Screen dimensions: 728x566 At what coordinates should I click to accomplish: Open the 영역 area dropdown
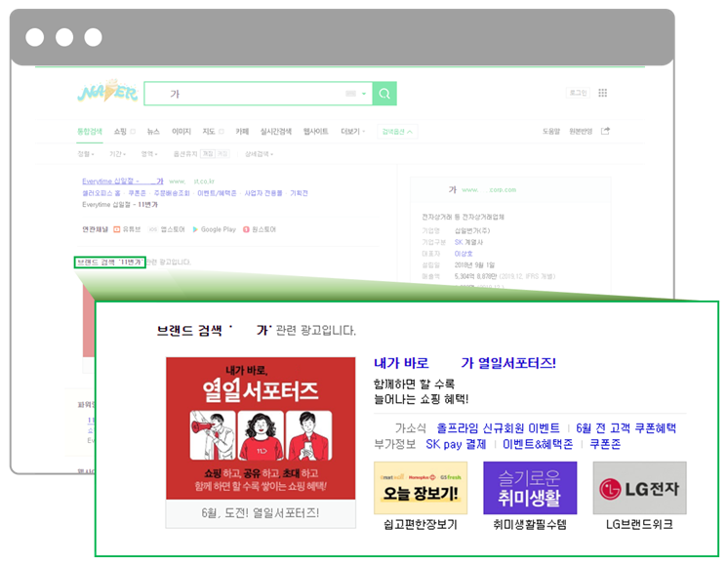[149, 153]
